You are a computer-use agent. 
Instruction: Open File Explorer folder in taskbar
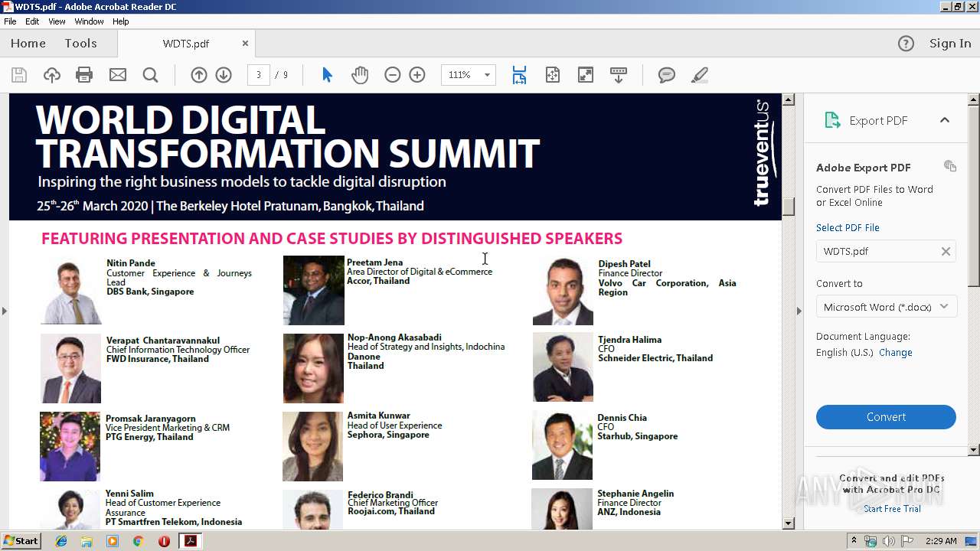pos(87,541)
